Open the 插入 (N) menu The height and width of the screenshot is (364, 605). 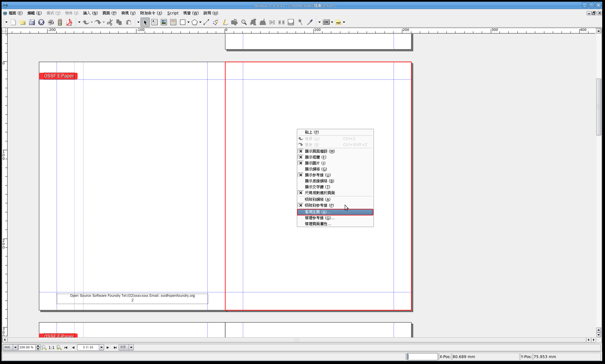90,13
